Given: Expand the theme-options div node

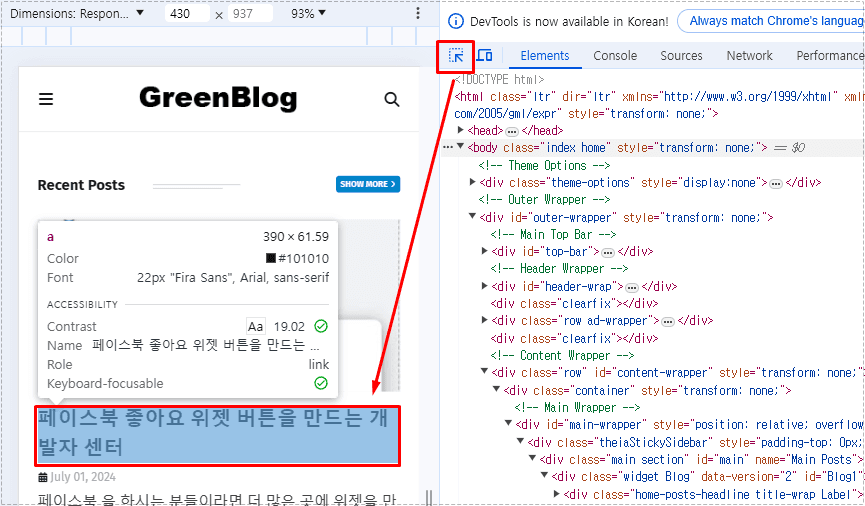Looking at the screenshot, I should coord(472,182).
